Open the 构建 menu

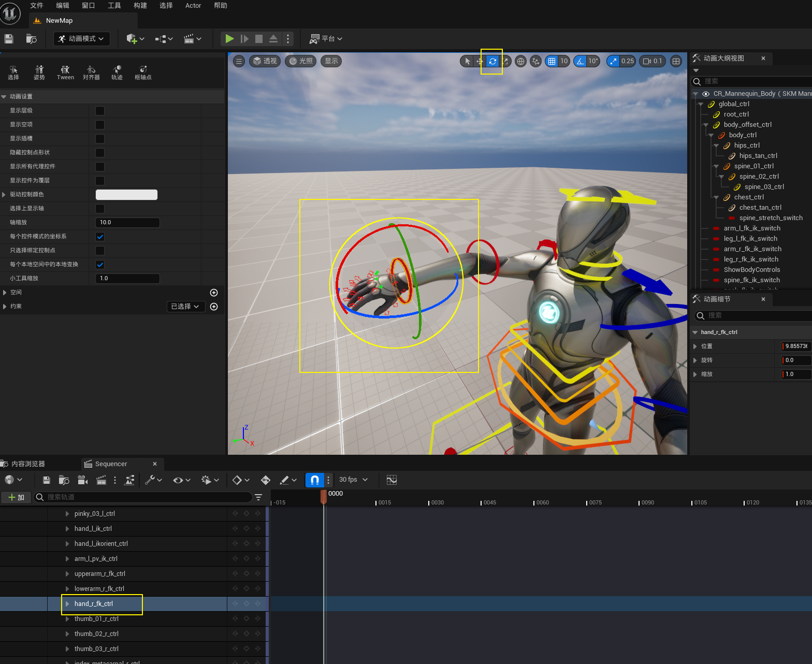tap(140, 6)
